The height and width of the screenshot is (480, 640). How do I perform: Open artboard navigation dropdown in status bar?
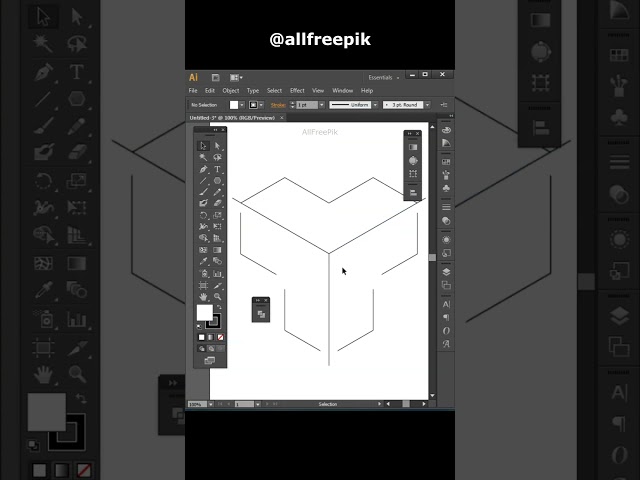click(x=258, y=404)
